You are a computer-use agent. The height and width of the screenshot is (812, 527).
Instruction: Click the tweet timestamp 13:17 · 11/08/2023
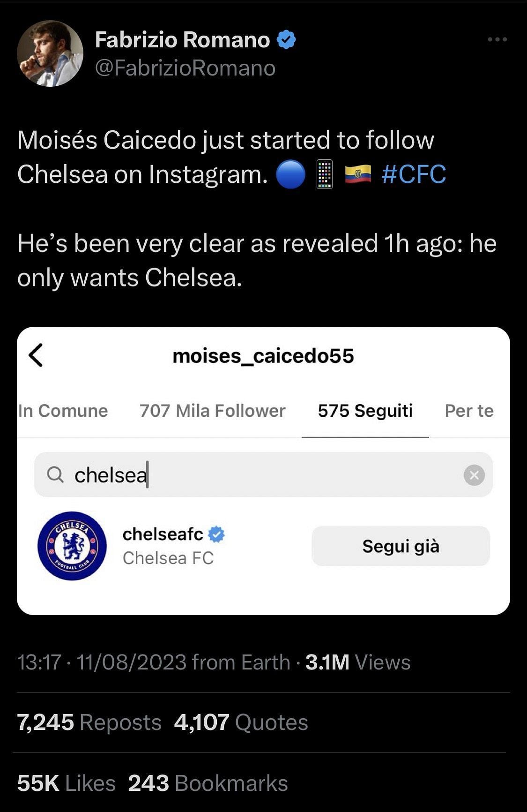(x=102, y=662)
